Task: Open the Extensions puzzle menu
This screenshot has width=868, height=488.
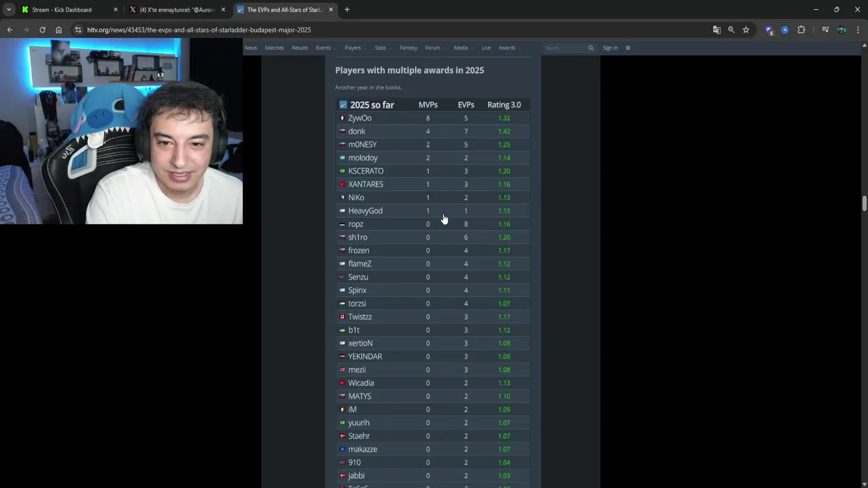Action: (801, 30)
